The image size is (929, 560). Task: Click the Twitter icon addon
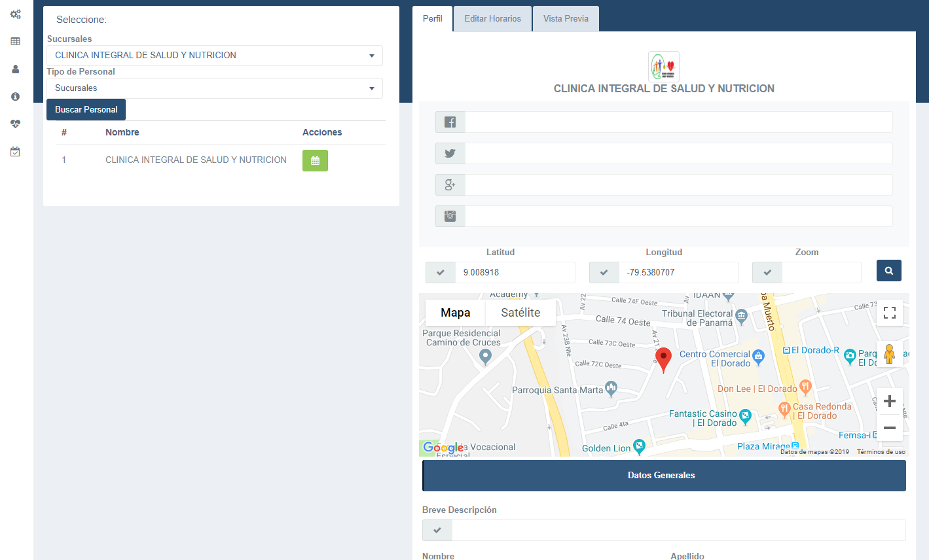coord(450,154)
